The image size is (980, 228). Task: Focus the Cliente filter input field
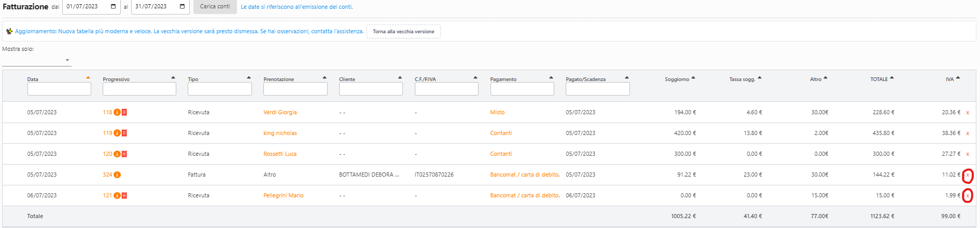[x=371, y=89]
